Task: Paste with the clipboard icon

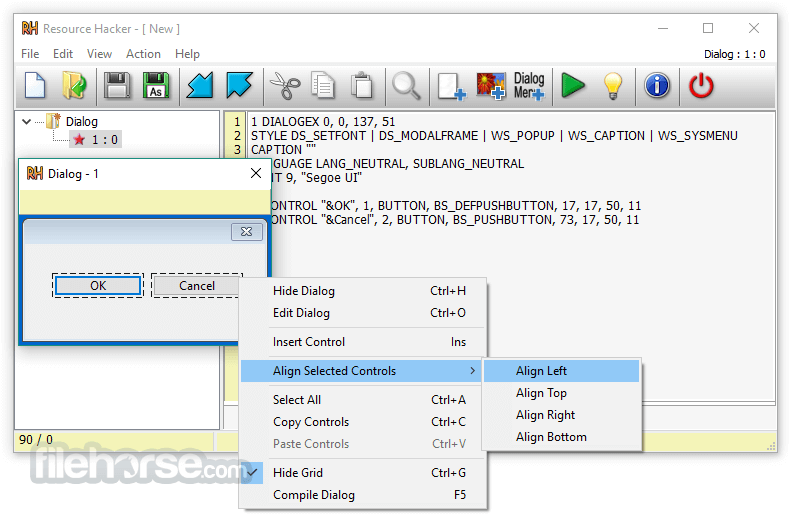Action: pyautogui.click(x=362, y=85)
